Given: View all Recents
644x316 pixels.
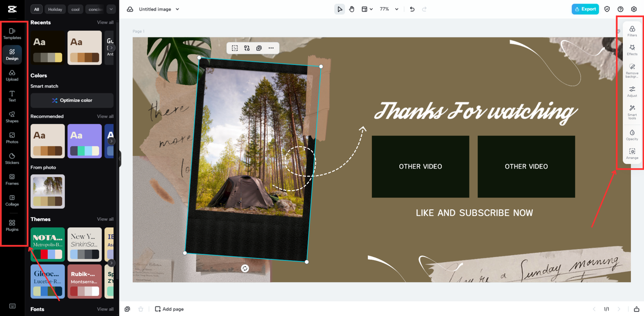Looking at the screenshot, I should pos(105,23).
